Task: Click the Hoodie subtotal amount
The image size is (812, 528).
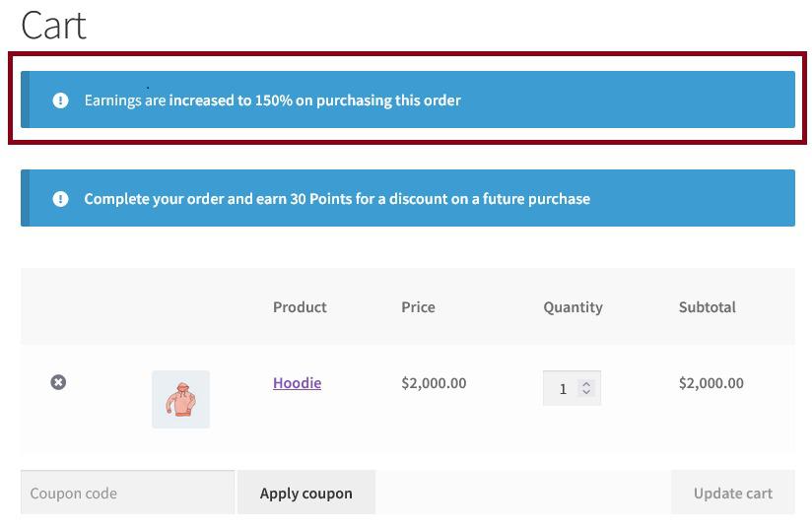Action: [710, 383]
